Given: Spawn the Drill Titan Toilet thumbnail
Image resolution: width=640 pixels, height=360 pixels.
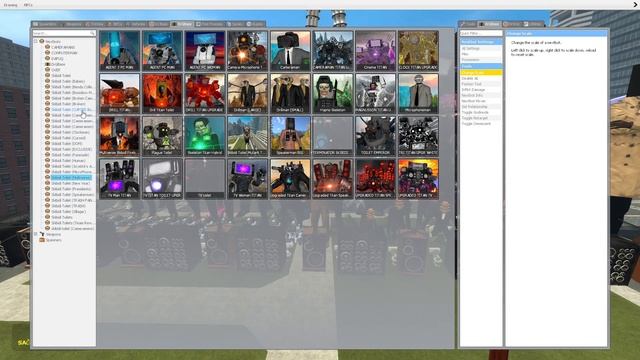Looking at the screenshot, I should [162, 93].
